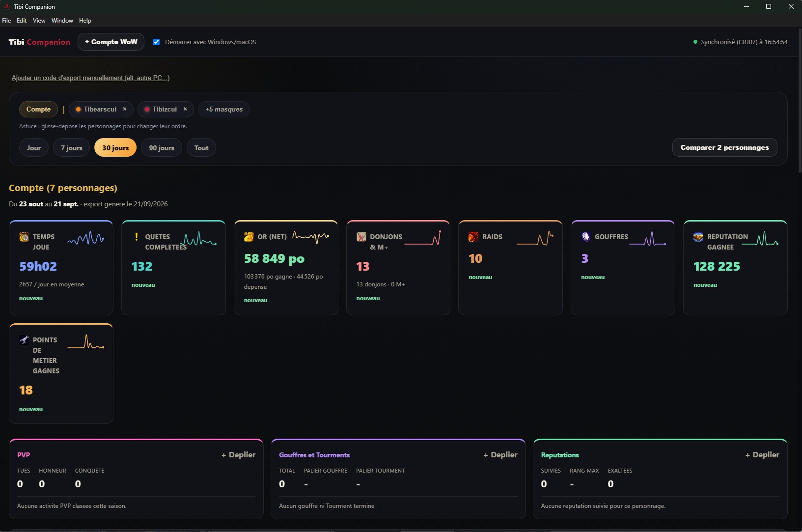This screenshot has width=802, height=532.
Task: Open the File menu
Action: coord(6,21)
